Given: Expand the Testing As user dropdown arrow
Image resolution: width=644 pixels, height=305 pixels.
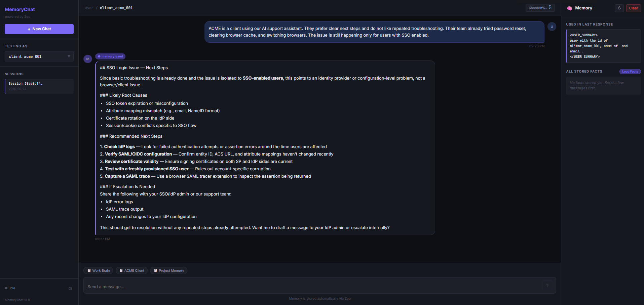Looking at the screenshot, I should [x=69, y=56].
